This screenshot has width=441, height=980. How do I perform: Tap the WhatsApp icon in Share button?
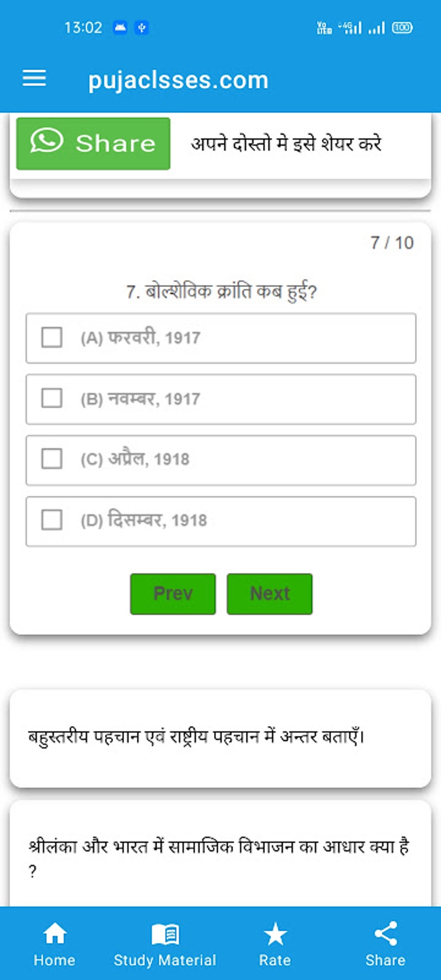tap(47, 141)
